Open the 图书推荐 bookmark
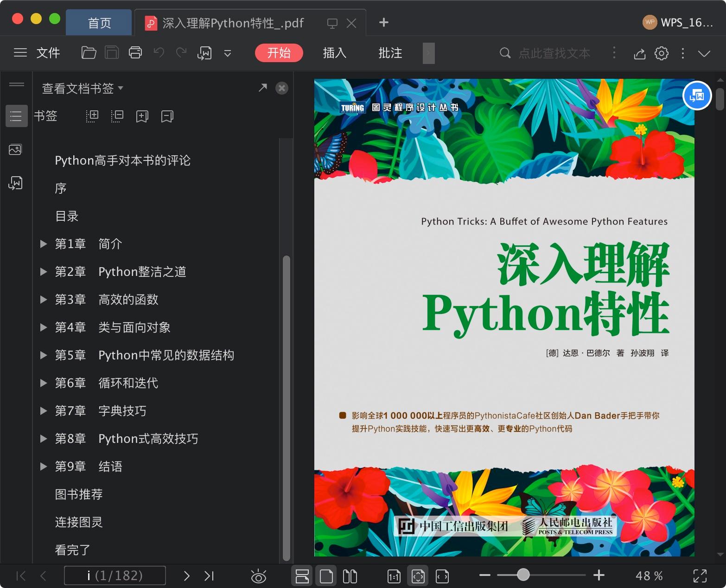Image resolution: width=726 pixels, height=588 pixels. (79, 494)
